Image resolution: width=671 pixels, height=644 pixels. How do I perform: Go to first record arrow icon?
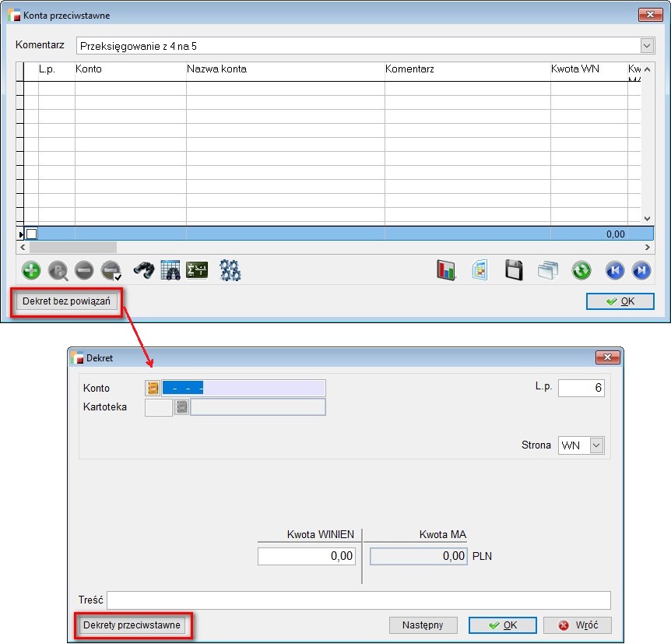615,270
